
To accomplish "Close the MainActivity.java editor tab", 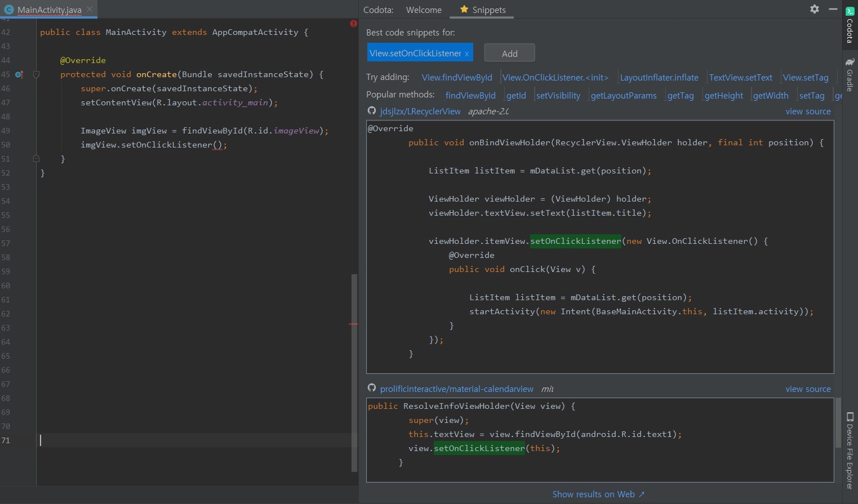I will pyautogui.click(x=90, y=10).
